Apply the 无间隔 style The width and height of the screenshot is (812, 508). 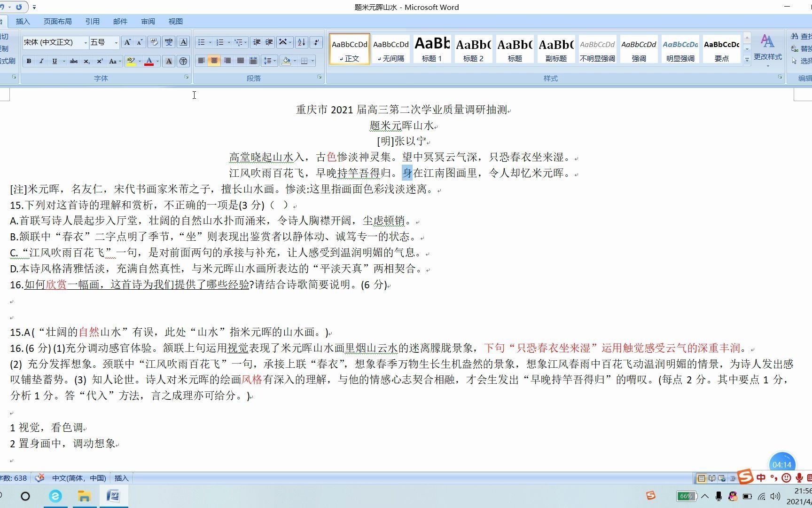click(390, 48)
